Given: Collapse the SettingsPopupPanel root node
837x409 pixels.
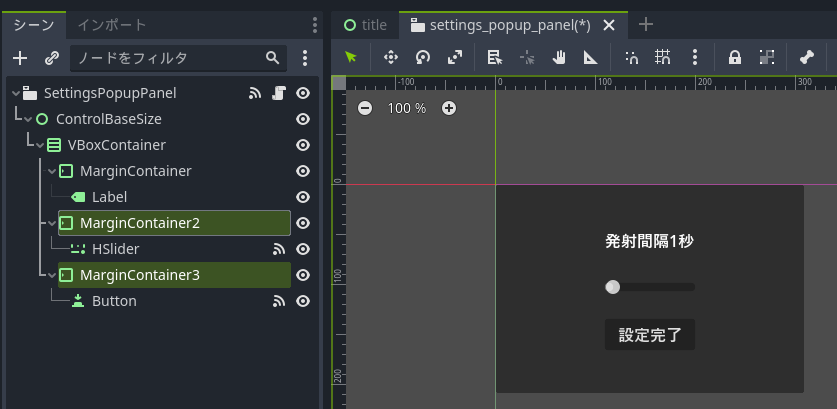Looking at the screenshot, I should coord(16,93).
